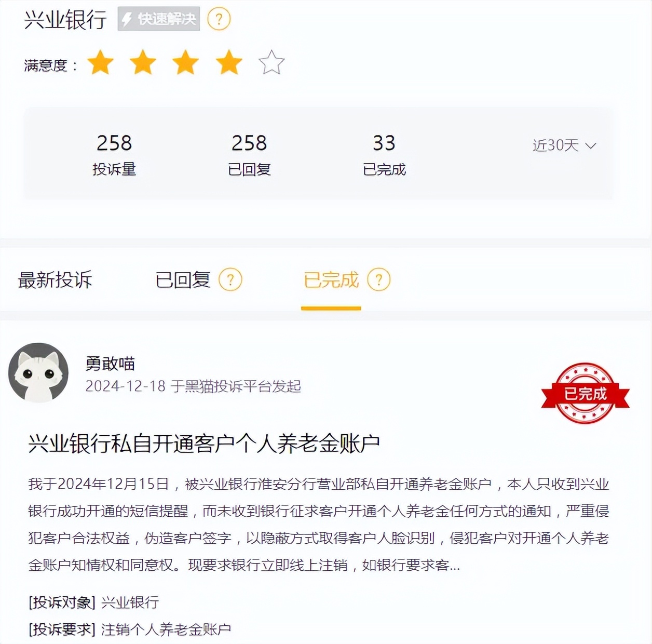Click the chevron arrow next to 近30天
Image resolution: width=652 pixels, height=644 pixels.
pos(591,146)
